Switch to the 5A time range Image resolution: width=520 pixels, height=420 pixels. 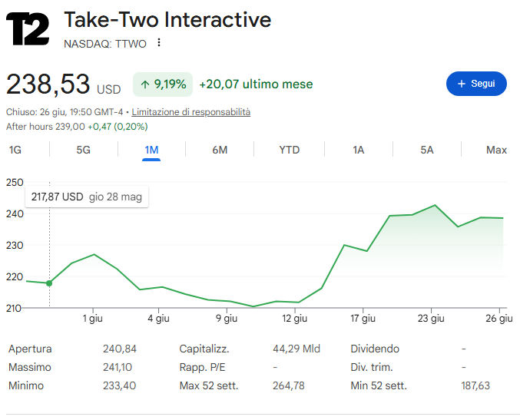tap(427, 150)
